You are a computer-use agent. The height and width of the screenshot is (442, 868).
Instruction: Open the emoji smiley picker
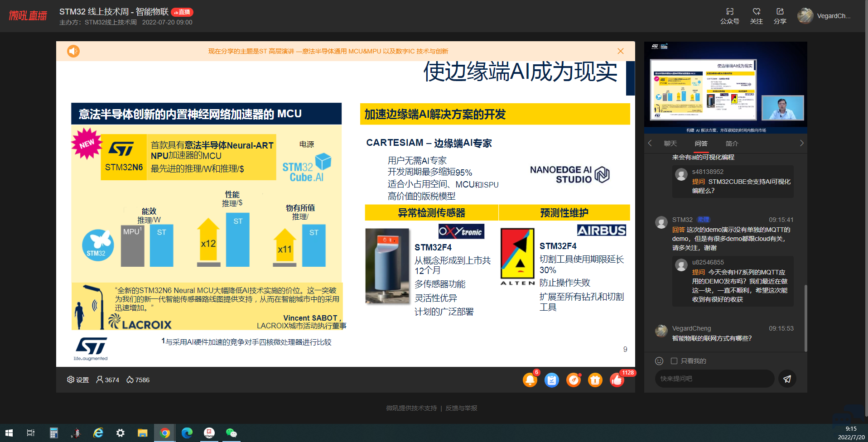(x=659, y=361)
